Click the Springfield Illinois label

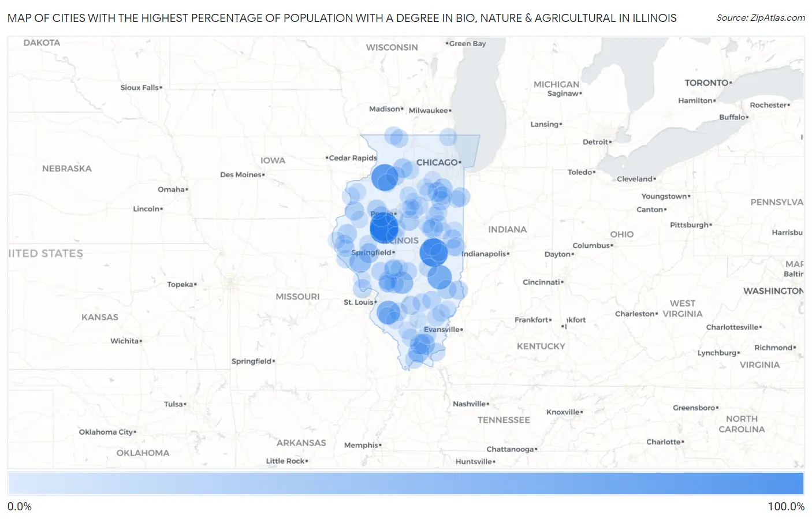[372, 253]
